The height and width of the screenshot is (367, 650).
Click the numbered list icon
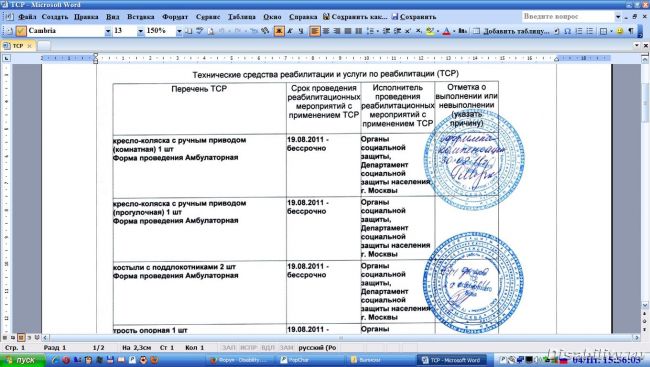click(579, 31)
